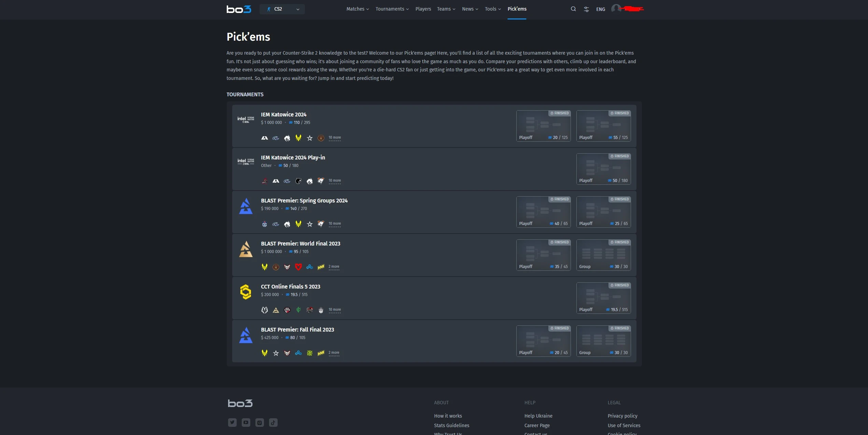Open IEM Katowice 2024 tournament title
868x435 pixels.
[x=283, y=115]
